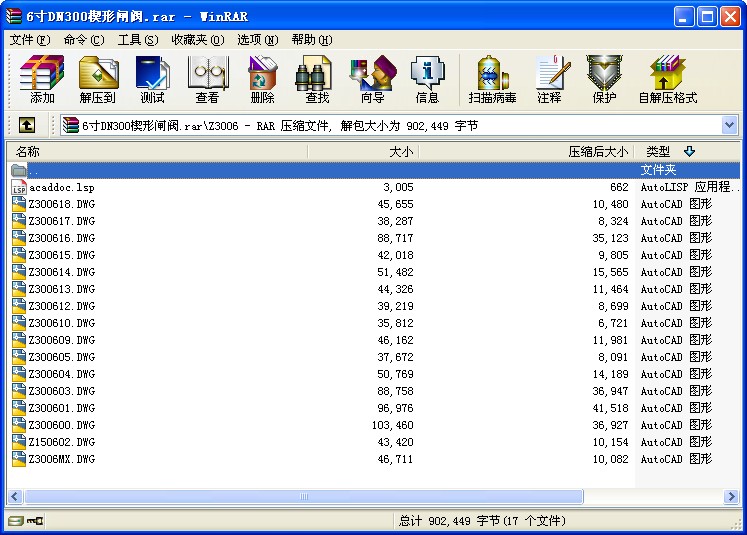Click the 添加 (Add) toolbar icon
Screen dimensions: 747x535
(42, 79)
